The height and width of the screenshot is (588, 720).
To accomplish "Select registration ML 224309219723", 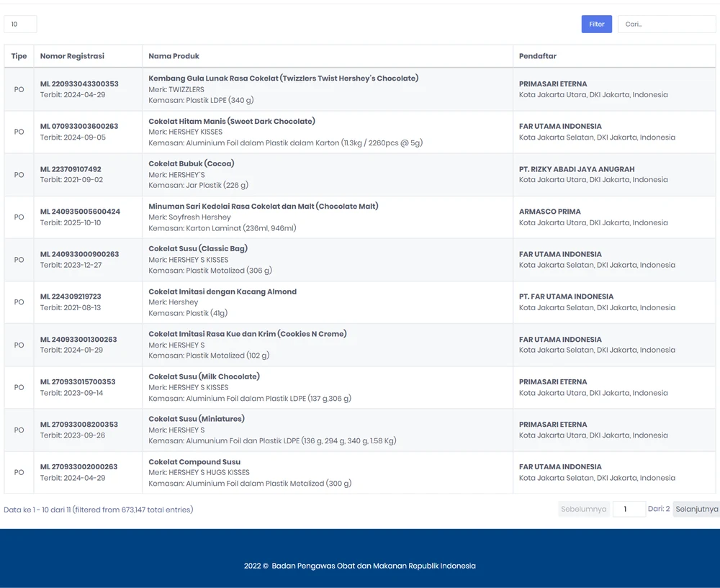I will (71, 297).
